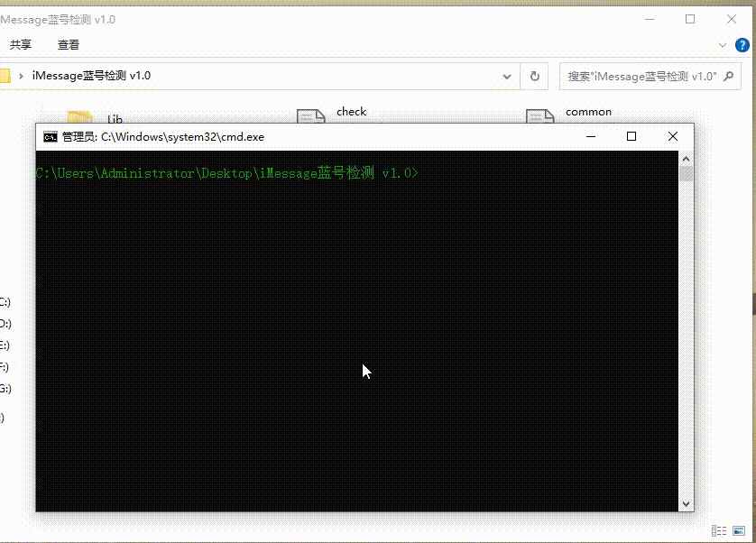Click the cmd vertical scrollbar thumb

pos(686,173)
